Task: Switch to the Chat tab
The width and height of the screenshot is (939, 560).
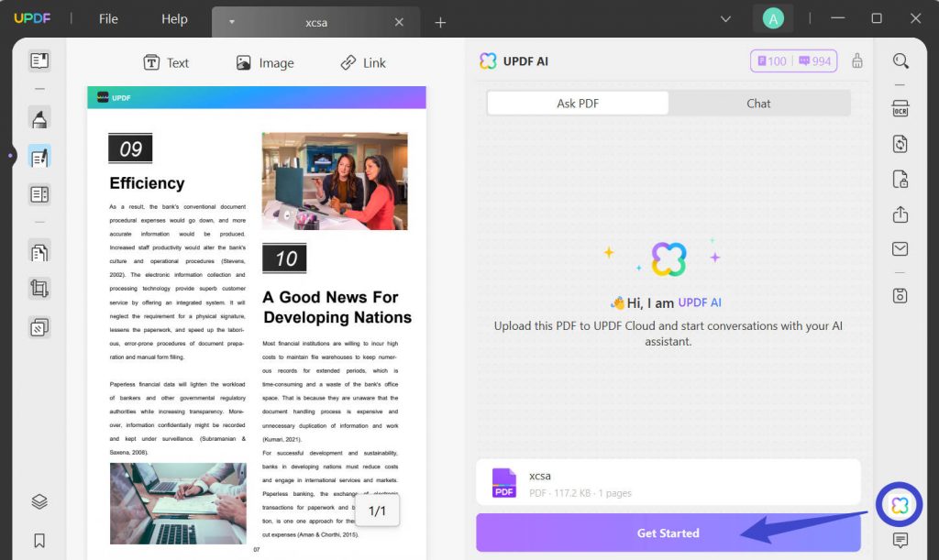Action: pos(759,103)
